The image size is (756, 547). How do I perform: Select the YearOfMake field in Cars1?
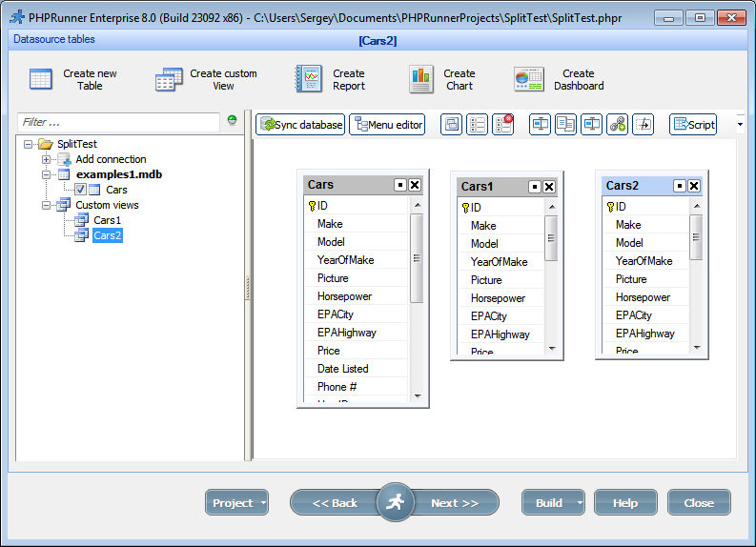pos(501,262)
